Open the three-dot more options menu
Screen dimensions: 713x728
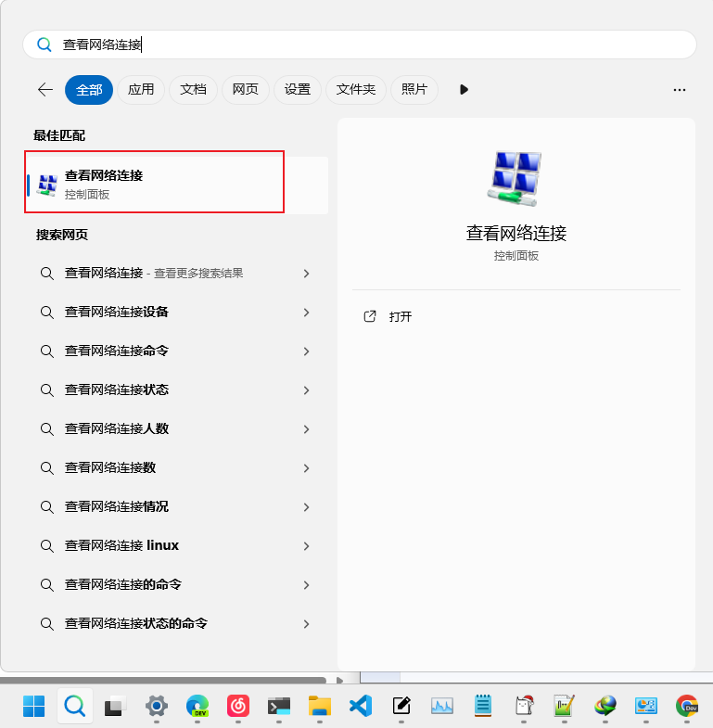click(680, 90)
